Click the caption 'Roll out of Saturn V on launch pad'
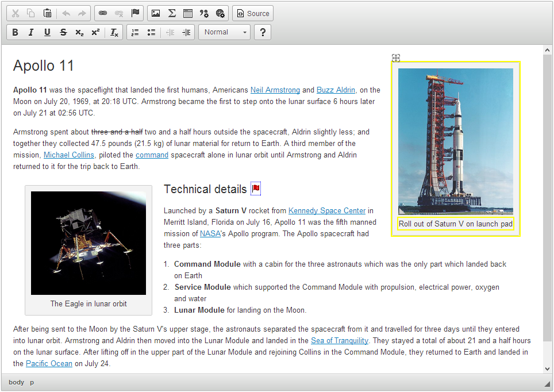 pos(455,224)
